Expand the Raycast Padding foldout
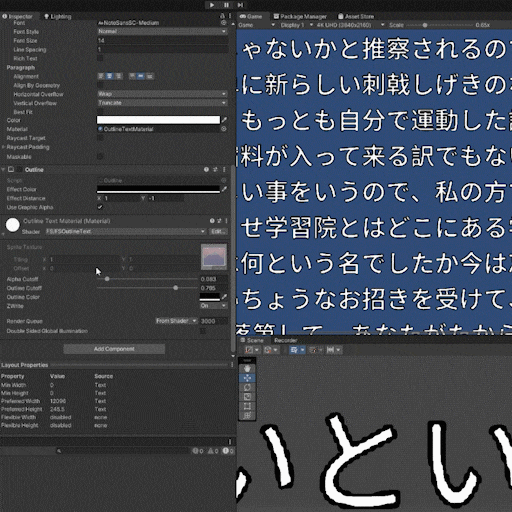512x512 pixels. pyautogui.click(x=3, y=147)
